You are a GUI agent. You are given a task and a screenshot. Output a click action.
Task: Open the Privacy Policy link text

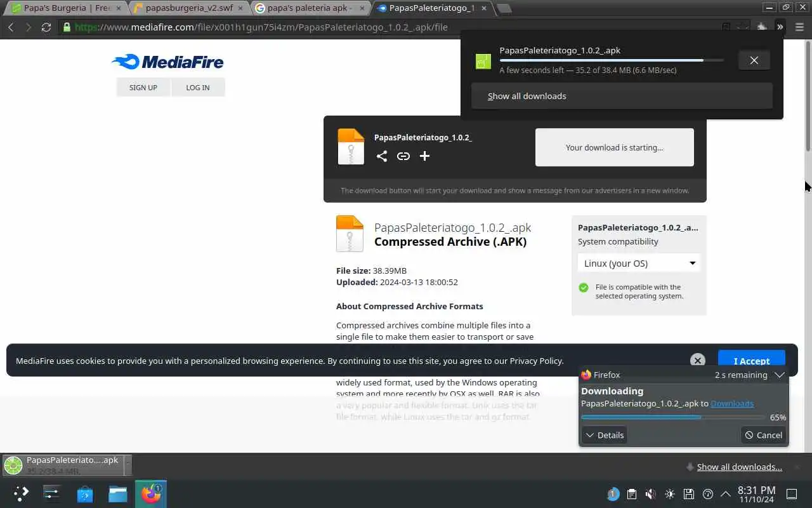point(537,361)
